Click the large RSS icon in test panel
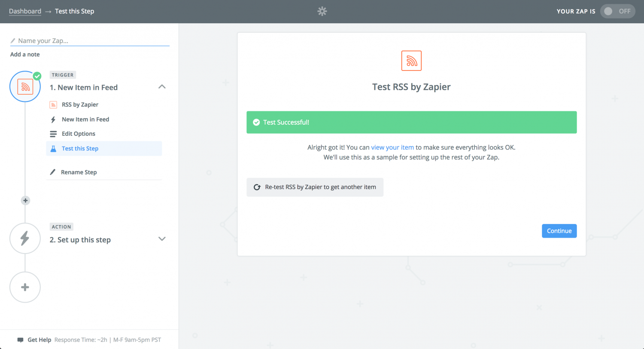644x349 pixels. click(x=411, y=61)
